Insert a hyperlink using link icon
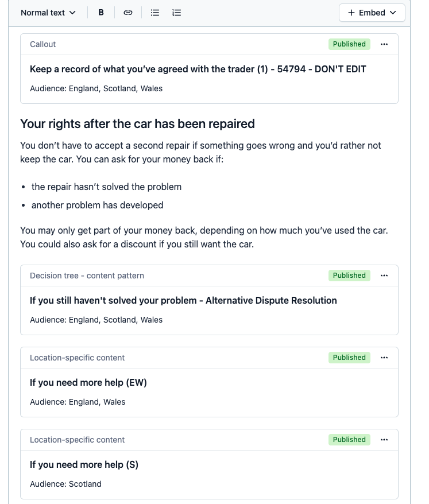429x504 pixels. click(128, 13)
